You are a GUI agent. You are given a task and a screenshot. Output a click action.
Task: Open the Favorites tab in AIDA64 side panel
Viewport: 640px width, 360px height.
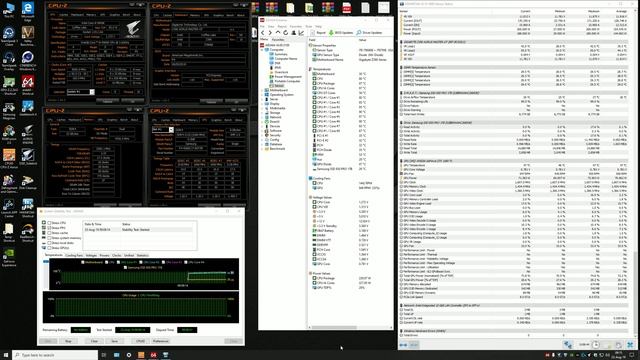pos(278,40)
